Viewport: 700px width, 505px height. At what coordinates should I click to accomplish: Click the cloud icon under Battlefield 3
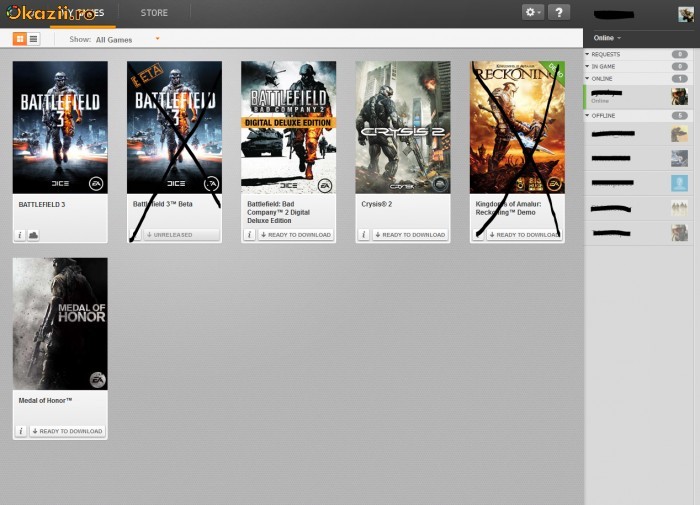[33, 235]
